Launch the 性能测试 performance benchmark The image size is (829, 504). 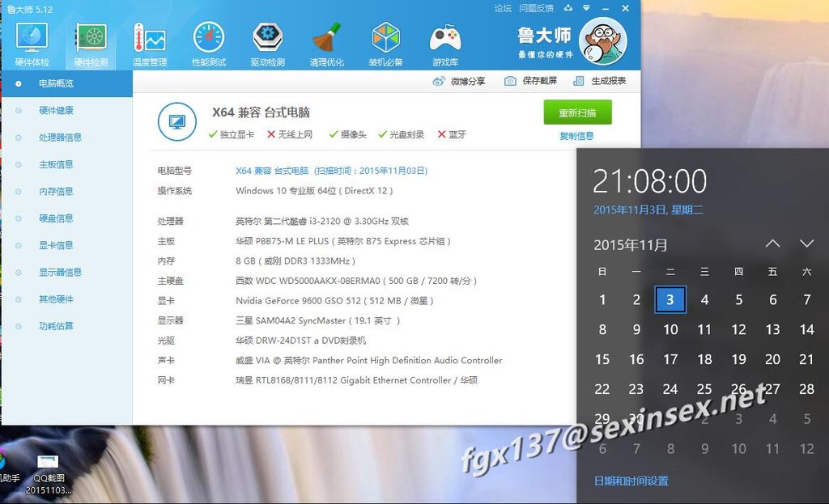pyautogui.click(x=209, y=45)
